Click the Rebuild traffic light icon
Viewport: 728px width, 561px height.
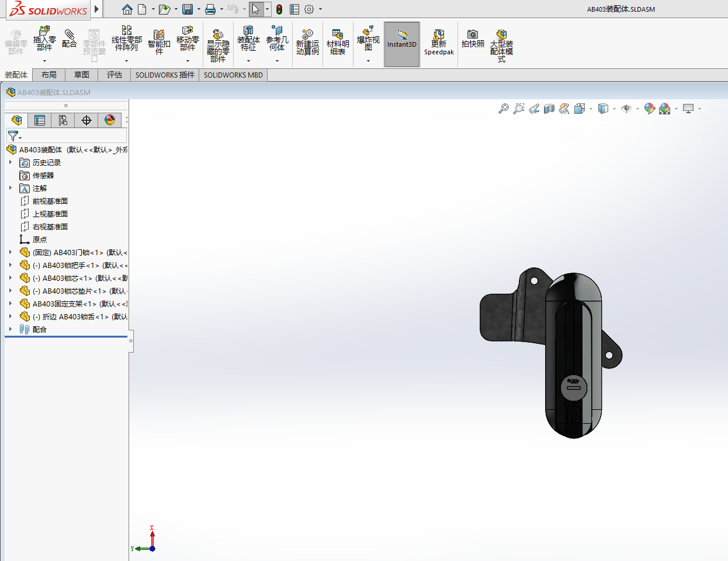coord(279,9)
